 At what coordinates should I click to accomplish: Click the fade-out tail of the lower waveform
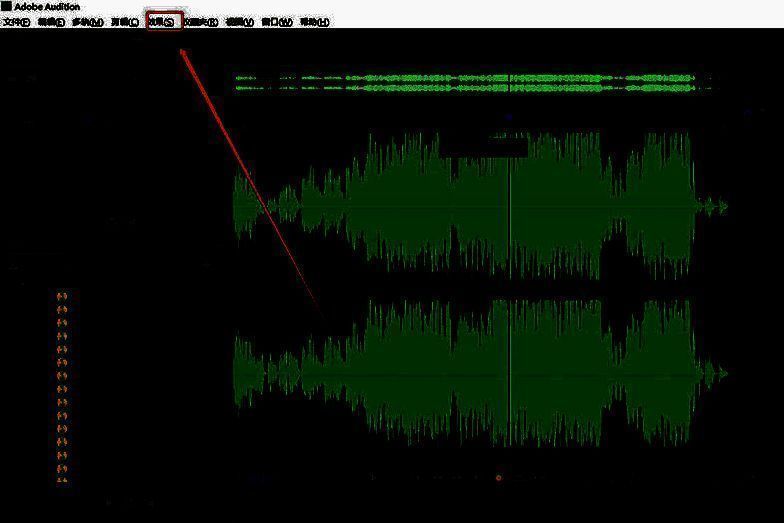(714, 373)
